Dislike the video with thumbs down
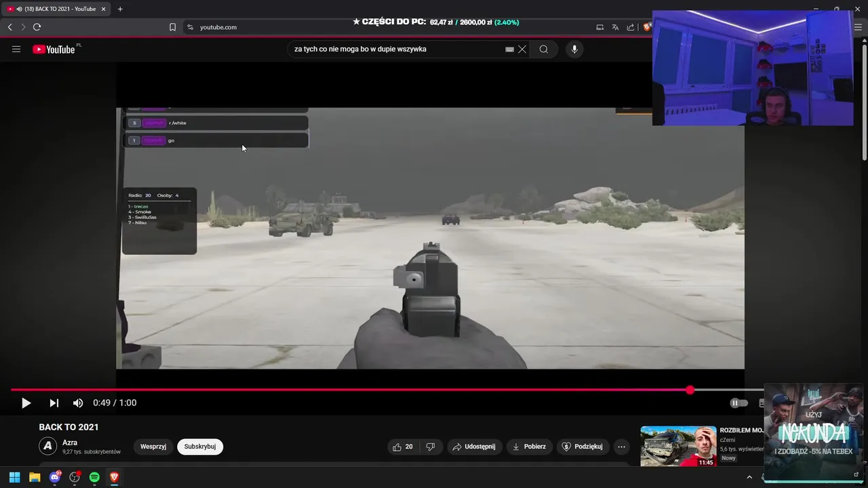 click(430, 447)
